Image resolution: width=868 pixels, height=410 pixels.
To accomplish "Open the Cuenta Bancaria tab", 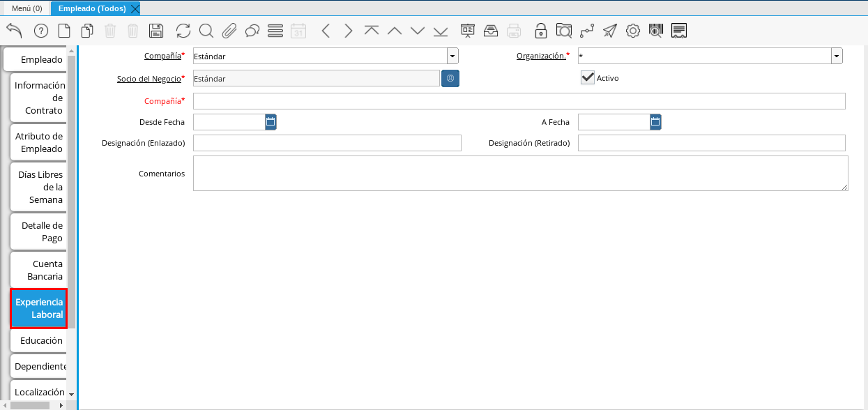I will point(38,270).
